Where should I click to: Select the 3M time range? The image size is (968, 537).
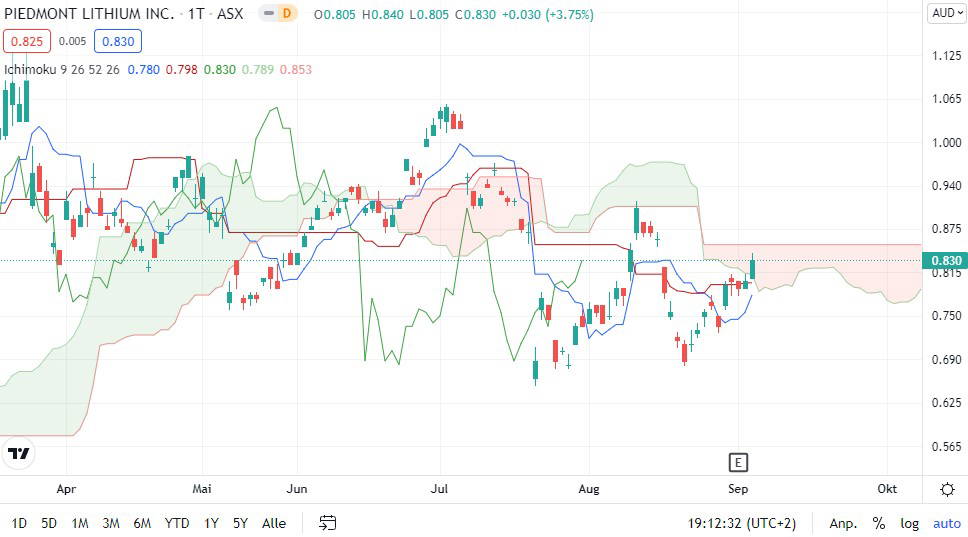(x=111, y=523)
